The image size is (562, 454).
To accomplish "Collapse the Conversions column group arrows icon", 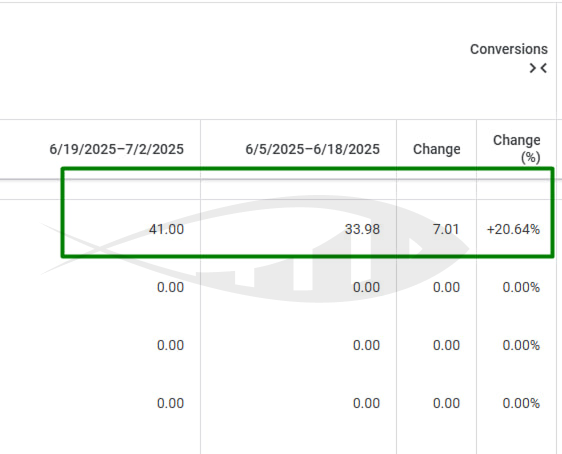I will tap(538, 68).
